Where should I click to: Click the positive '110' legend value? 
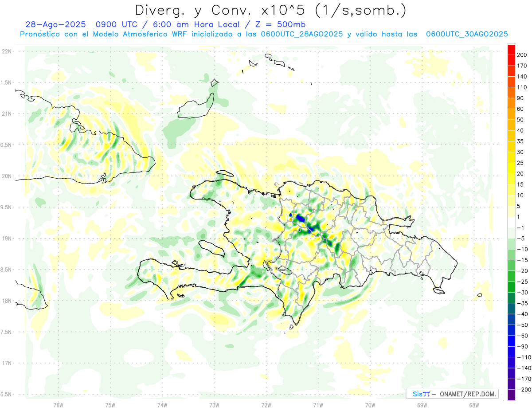[523, 87]
